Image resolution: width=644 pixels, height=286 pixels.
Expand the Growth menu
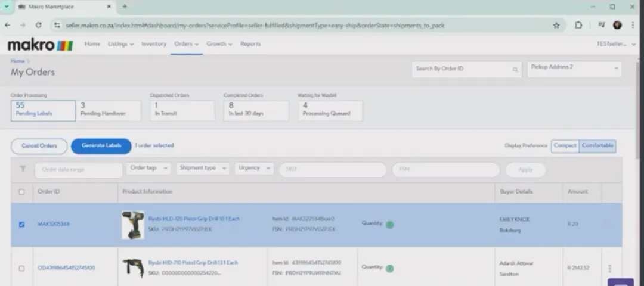(x=219, y=44)
